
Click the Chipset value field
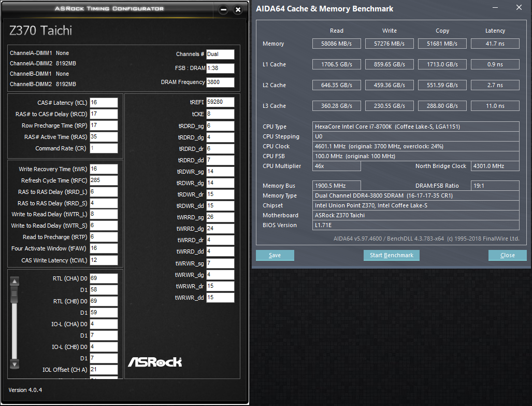click(415, 205)
